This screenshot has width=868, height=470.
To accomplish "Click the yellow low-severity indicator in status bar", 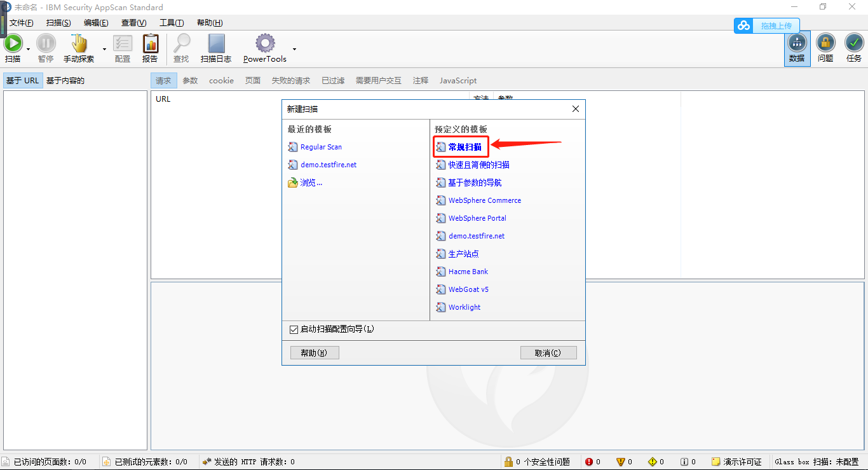I will click(653, 462).
